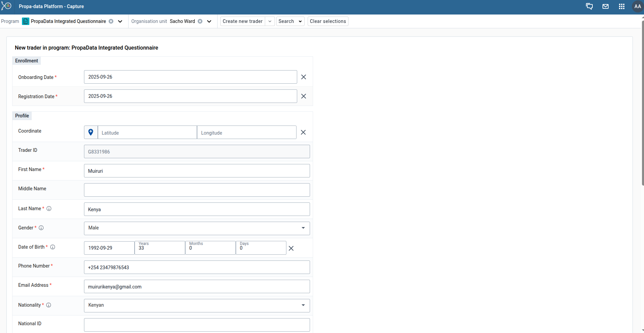Viewport: 644px width, 333px height.
Task: Click into the National ID field
Action: click(197, 325)
